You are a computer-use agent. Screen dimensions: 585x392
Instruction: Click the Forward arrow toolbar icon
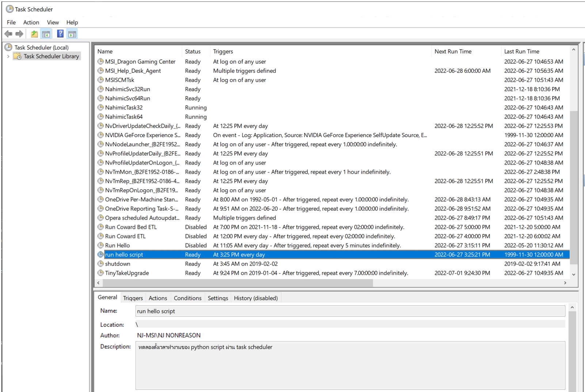click(20, 34)
